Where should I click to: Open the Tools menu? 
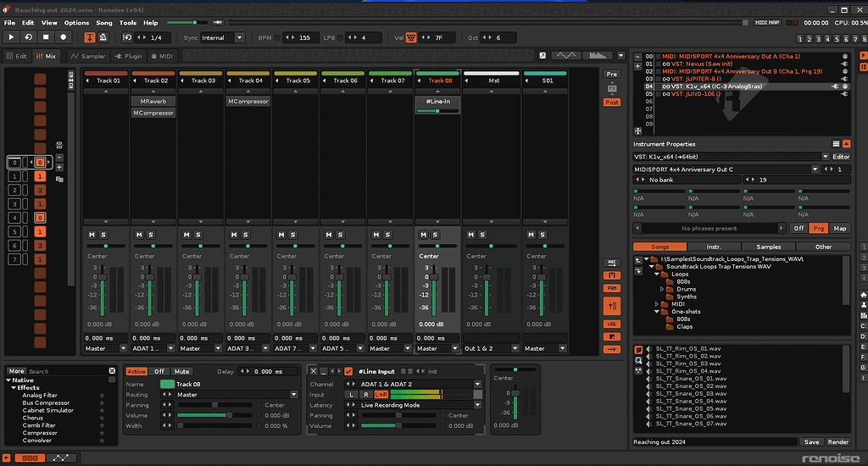coord(128,23)
